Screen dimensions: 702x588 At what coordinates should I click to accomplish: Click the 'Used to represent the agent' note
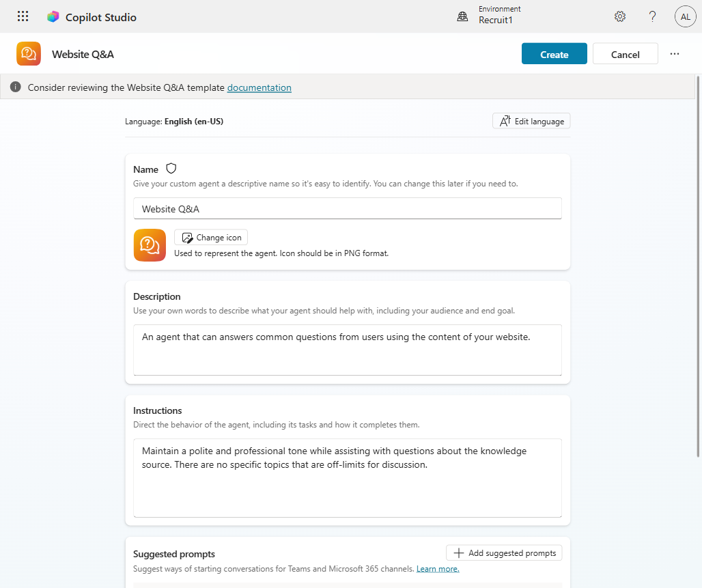281,253
